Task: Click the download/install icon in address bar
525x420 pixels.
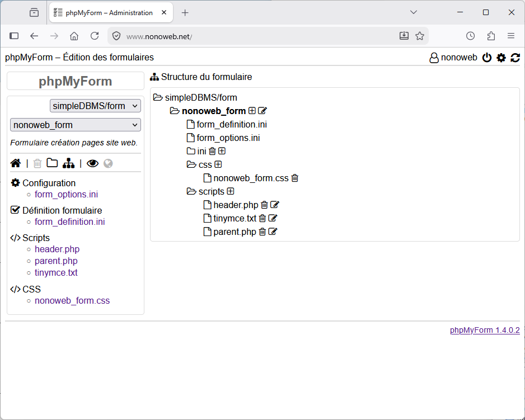Action: 404,36
